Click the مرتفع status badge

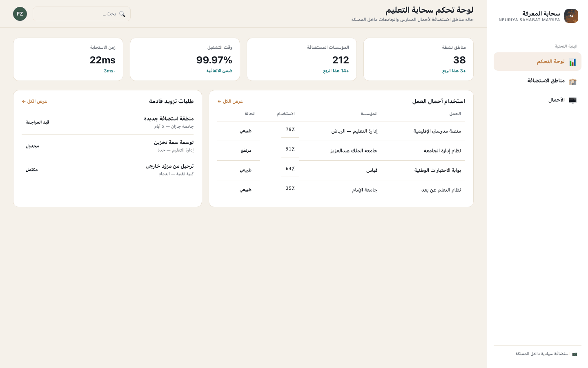[246, 151]
